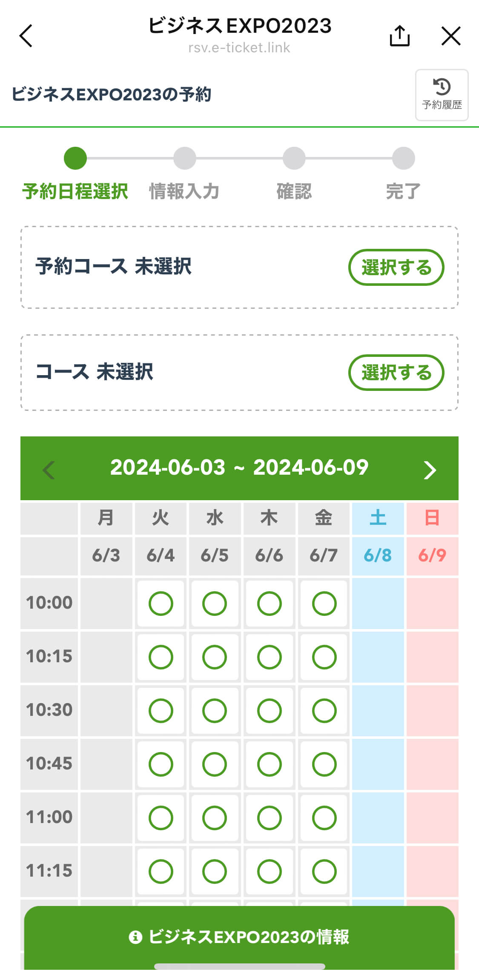The height and width of the screenshot is (980, 479).
Task: Tap the share icon in header
Action: (x=399, y=36)
